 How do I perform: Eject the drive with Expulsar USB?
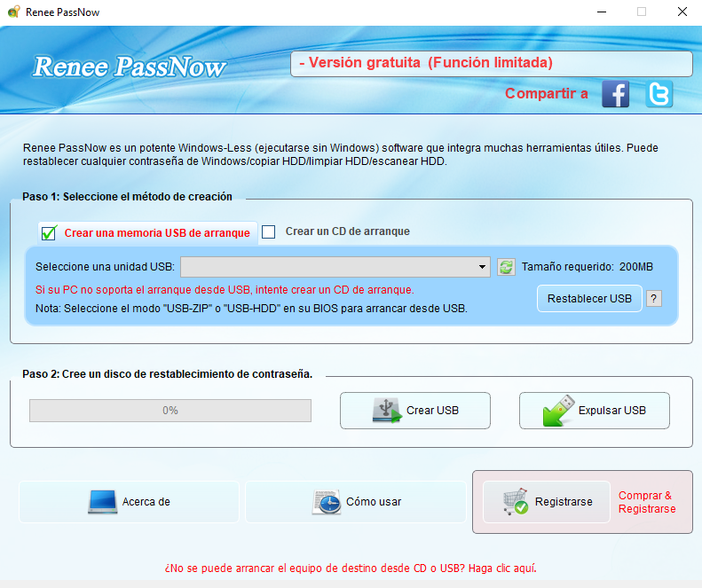click(594, 411)
